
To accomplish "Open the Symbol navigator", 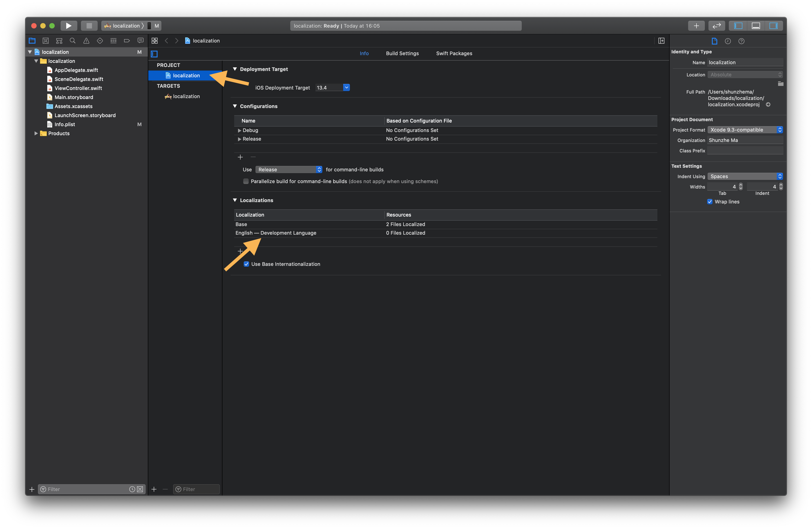I will click(59, 41).
